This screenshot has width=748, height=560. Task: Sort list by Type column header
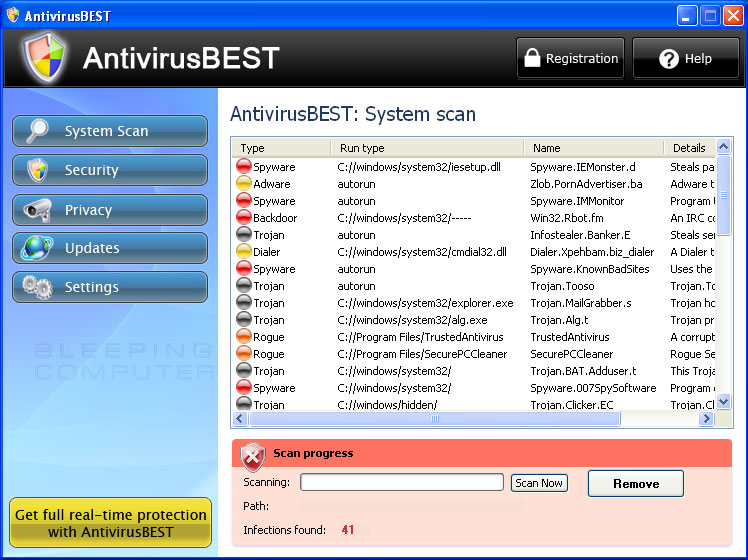[280, 148]
